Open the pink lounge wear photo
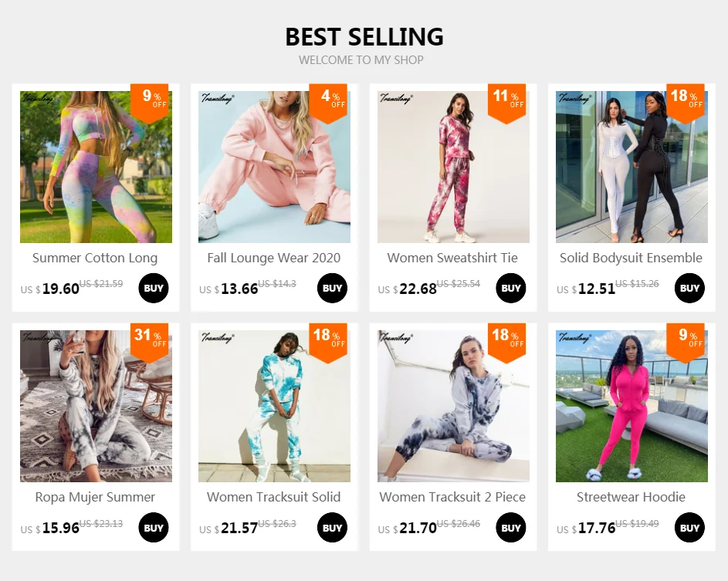The height and width of the screenshot is (581, 728). pyautogui.click(x=274, y=167)
